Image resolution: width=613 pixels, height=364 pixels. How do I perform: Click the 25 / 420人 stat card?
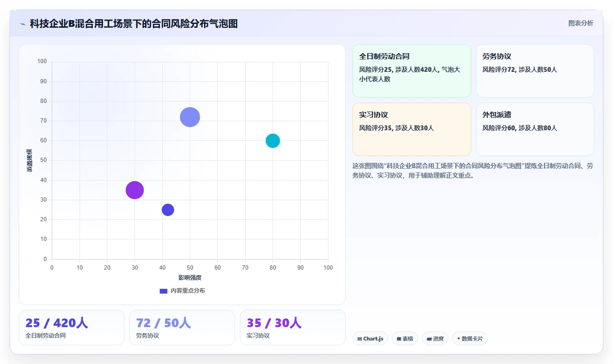71,328
